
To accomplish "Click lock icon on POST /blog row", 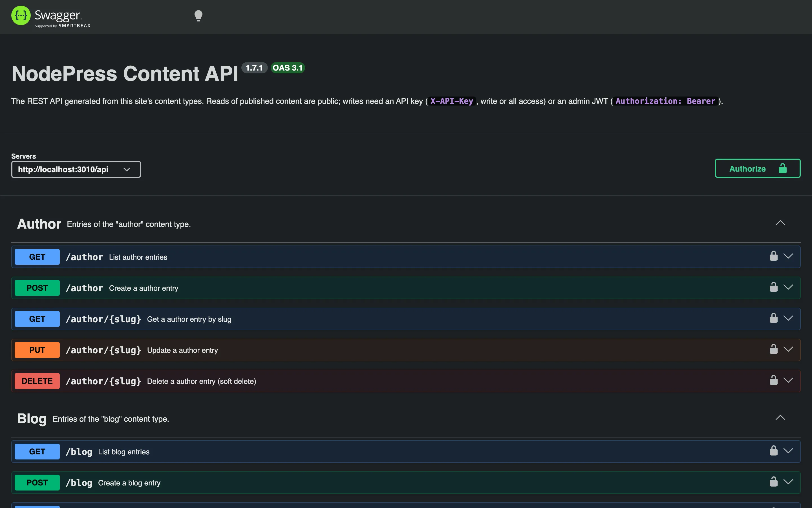I will [x=773, y=482].
